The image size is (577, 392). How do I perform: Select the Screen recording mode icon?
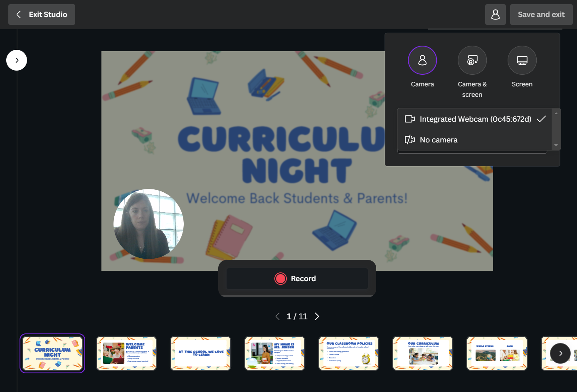point(522,60)
